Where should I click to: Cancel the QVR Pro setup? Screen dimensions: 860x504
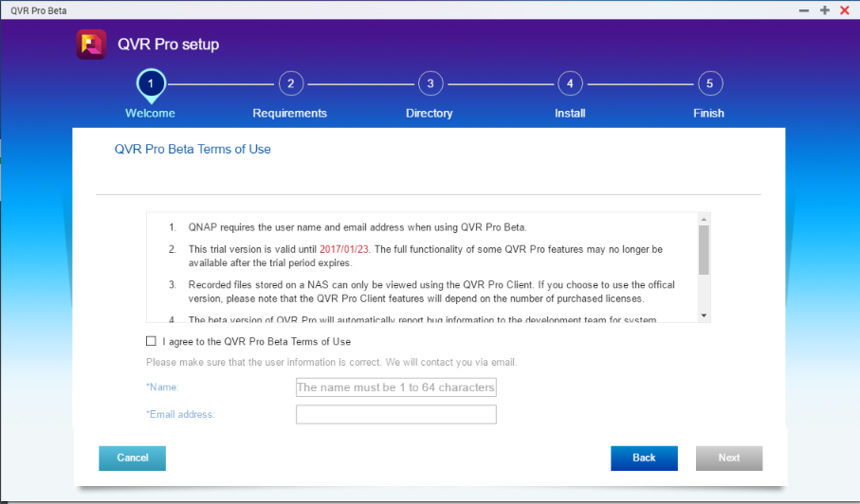pos(132,458)
